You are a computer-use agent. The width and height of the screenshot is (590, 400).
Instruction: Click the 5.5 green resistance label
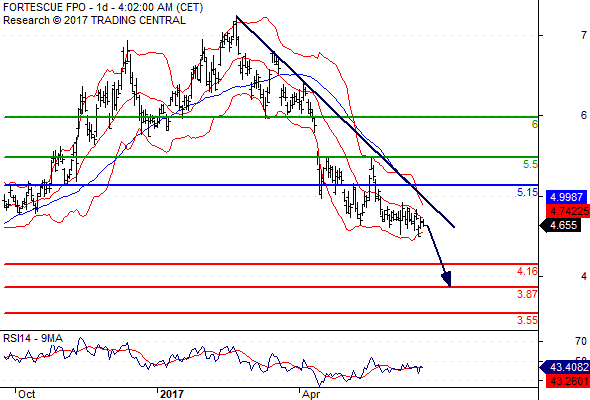click(530, 164)
